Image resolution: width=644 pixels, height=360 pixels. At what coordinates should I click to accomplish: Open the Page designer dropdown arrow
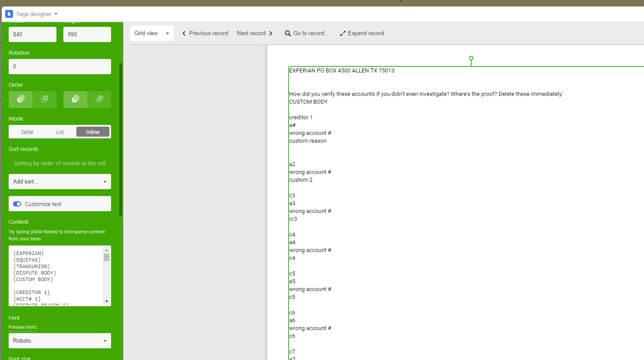coord(56,14)
